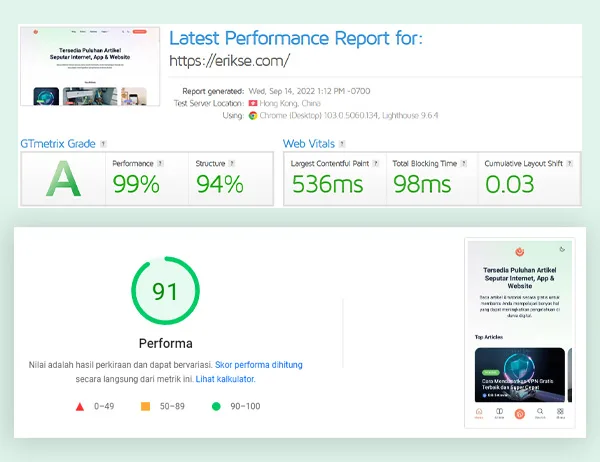Open the 'Lihat kalkulator' link
This screenshot has height=462, width=600.
tap(225, 379)
